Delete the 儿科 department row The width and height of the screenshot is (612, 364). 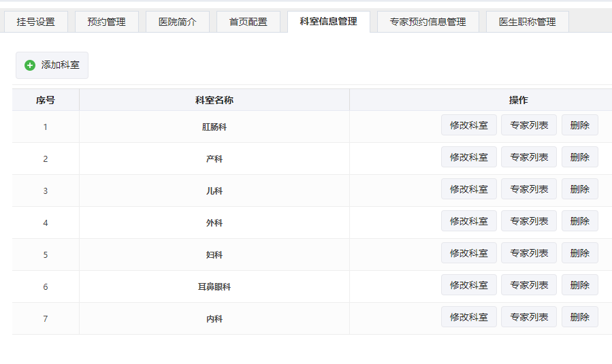579,189
